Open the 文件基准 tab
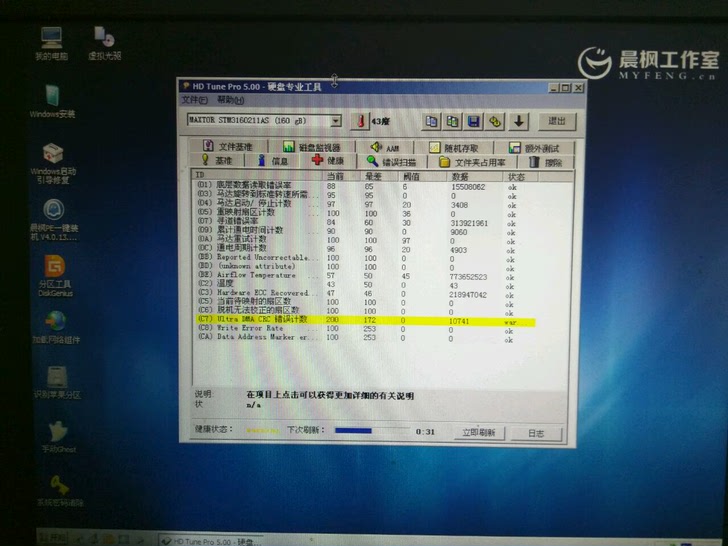 click(x=228, y=146)
